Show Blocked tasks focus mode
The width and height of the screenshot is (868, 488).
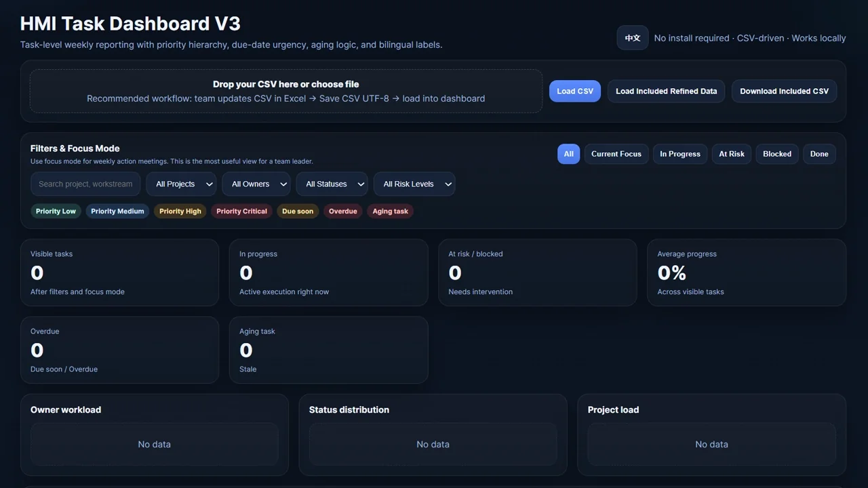point(777,154)
